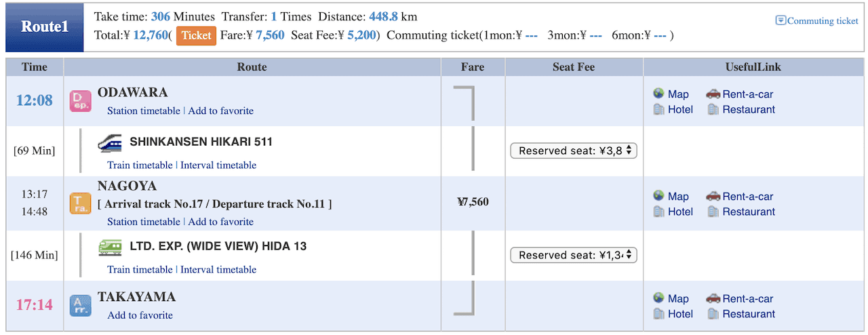Add Takayama to favorite
Image resolution: width=868 pixels, height=335 pixels.
[x=140, y=315]
